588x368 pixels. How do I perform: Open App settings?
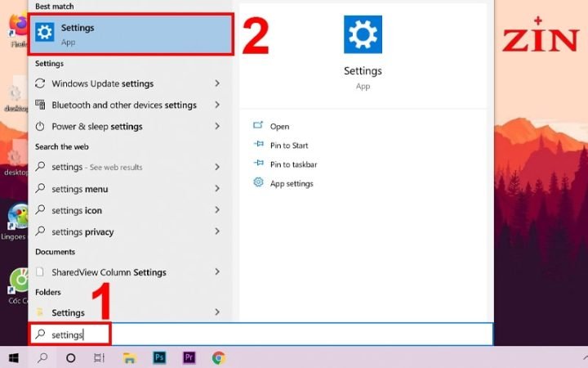pos(292,184)
